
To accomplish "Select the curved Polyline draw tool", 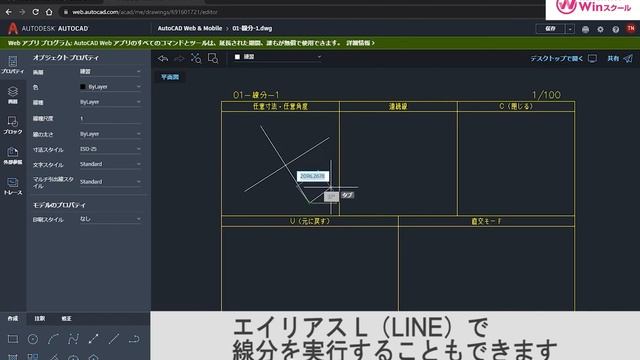I will (73, 339).
